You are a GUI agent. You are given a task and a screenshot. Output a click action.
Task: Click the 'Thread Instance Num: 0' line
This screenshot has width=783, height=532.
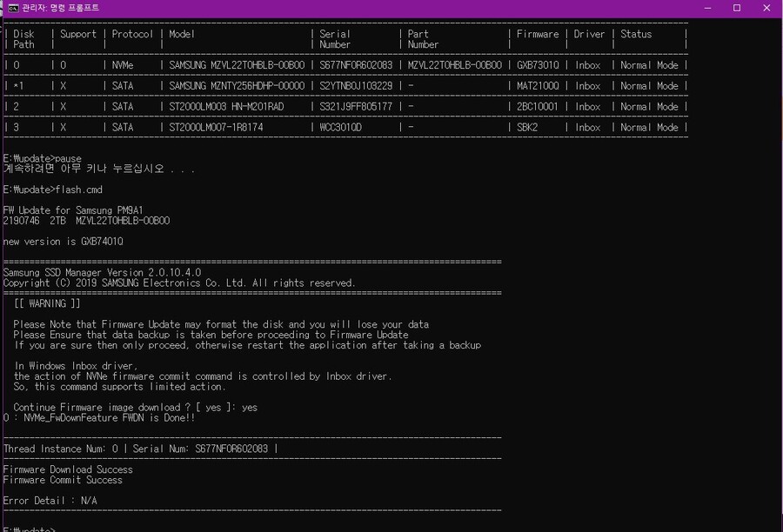(140, 449)
